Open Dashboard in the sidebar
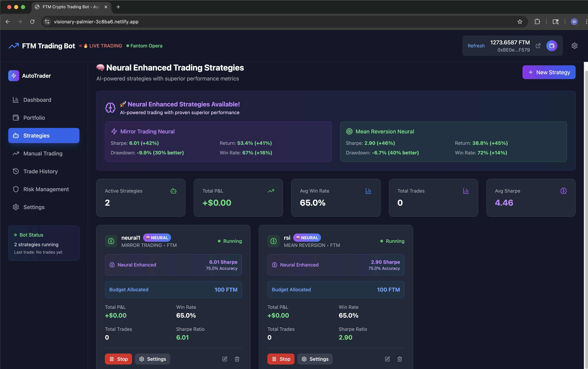Image resolution: width=588 pixels, height=369 pixels. 37,100
